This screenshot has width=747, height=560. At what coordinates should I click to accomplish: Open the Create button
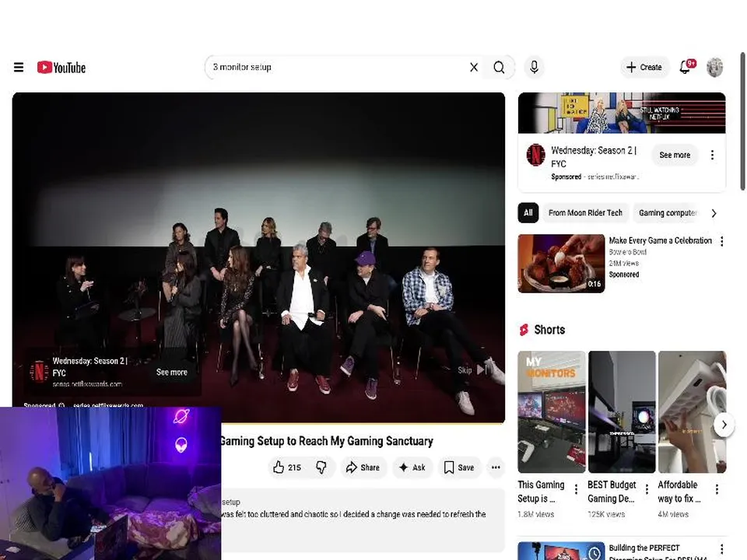tap(644, 67)
